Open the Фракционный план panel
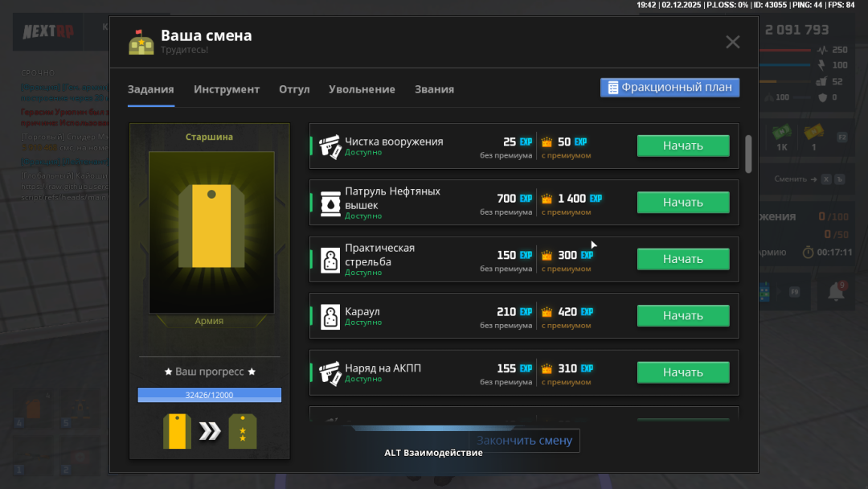 pos(669,87)
